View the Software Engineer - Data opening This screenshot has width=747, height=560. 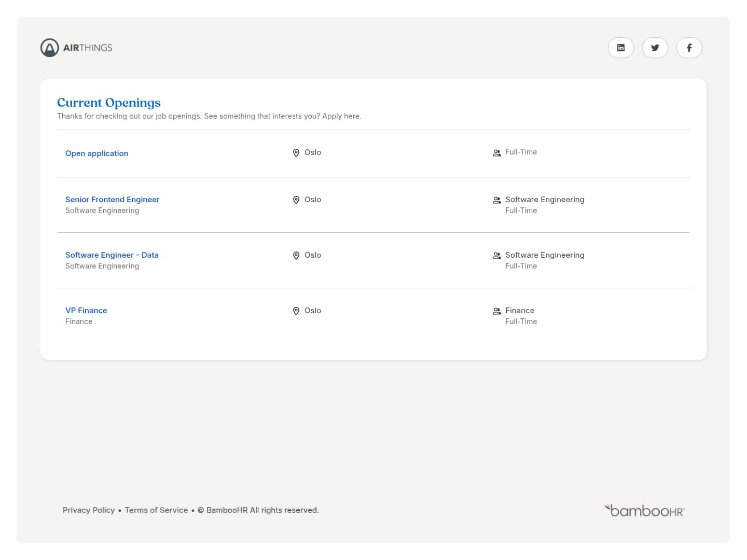[112, 255]
